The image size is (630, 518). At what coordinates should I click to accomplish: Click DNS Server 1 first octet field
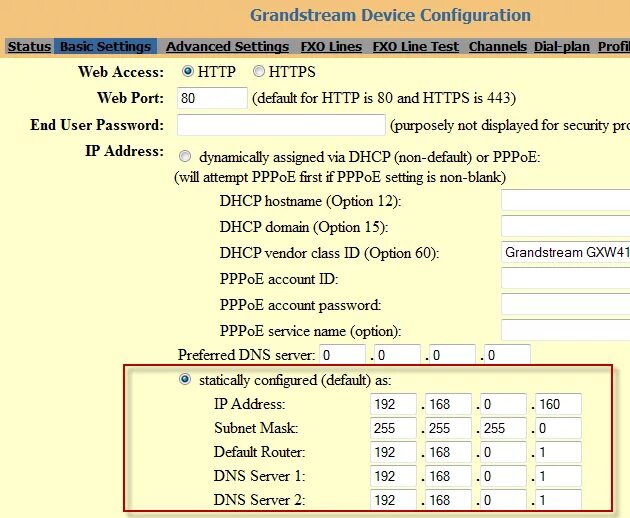[x=393, y=476]
